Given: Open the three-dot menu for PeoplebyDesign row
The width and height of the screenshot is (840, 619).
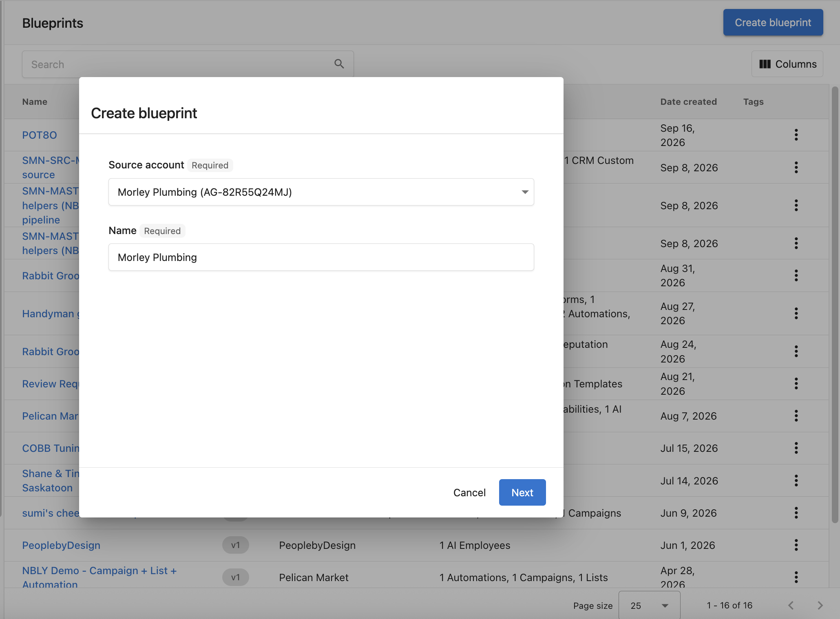Looking at the screenshot, I should click(x=796, y=545).
